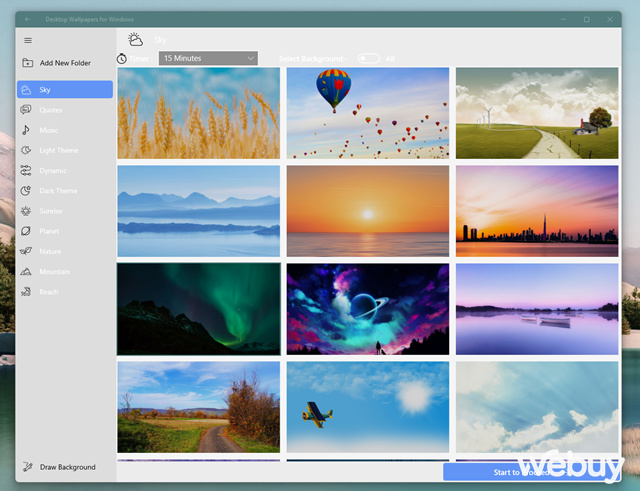640x491 pixels.
Task: Select the sun rays clouds wallpaper
Action: (537, 407)
